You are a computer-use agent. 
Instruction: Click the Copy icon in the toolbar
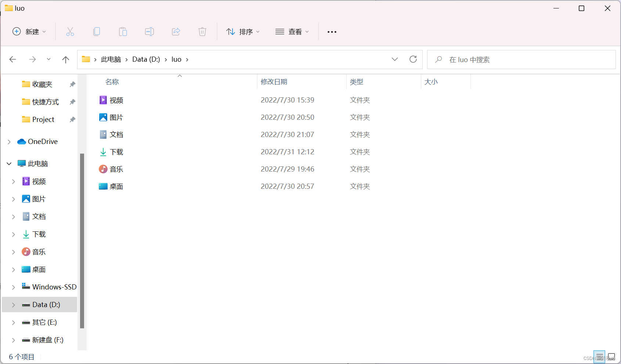pos(96,32)
